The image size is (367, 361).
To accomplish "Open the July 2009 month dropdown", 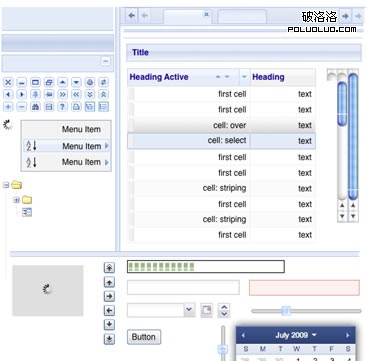I will [296, 335].
